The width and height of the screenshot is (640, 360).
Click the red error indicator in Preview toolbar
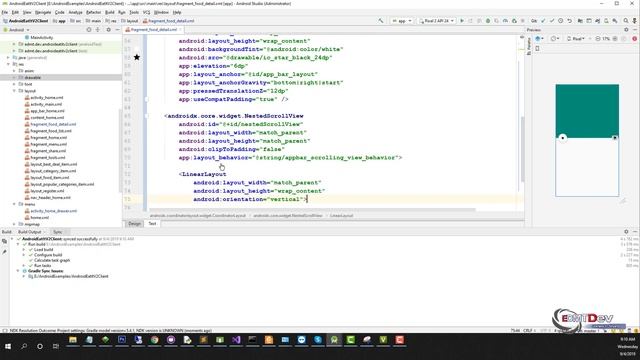pyautogui.click(x=634, y=39)
